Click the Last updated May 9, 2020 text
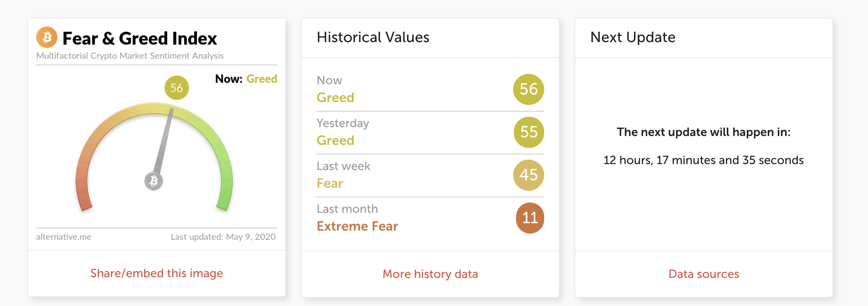The height and width of the screenshot is (306, 868). coord(223,237)
